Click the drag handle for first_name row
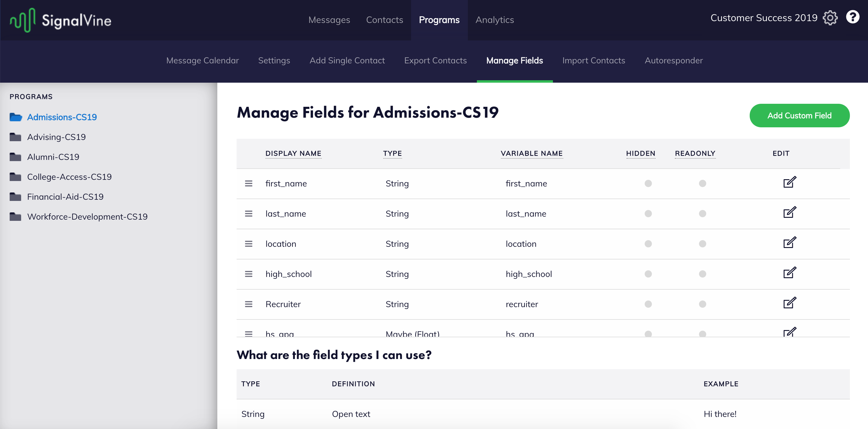The width and height of the screenshot is (868, 429). point(249,183)
